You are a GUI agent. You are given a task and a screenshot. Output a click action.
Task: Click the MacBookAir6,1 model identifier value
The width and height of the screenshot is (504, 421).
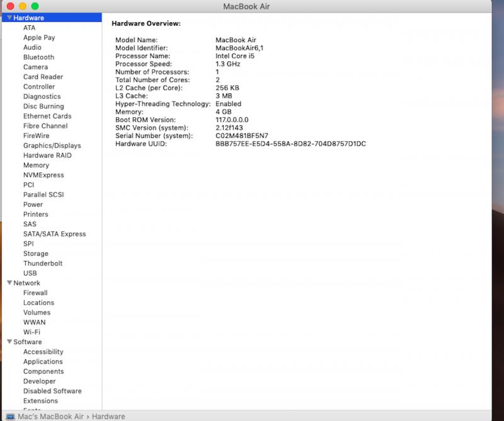(239, 48)
